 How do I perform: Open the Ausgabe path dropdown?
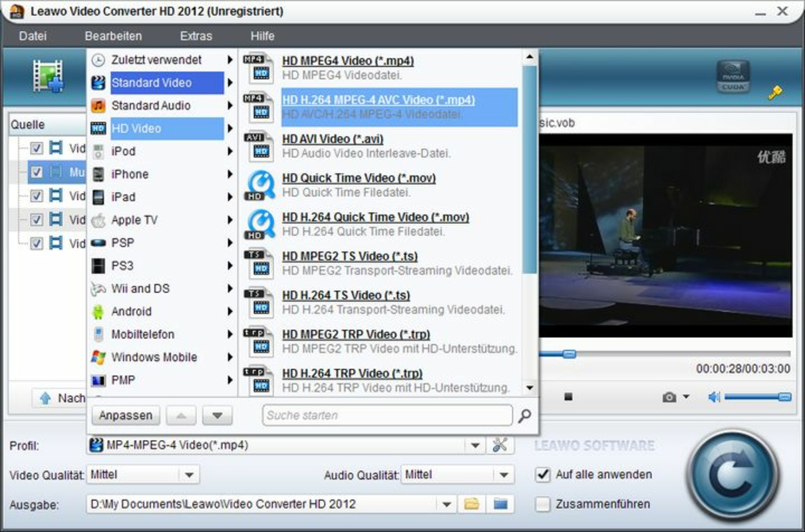(x=447, y=504)
